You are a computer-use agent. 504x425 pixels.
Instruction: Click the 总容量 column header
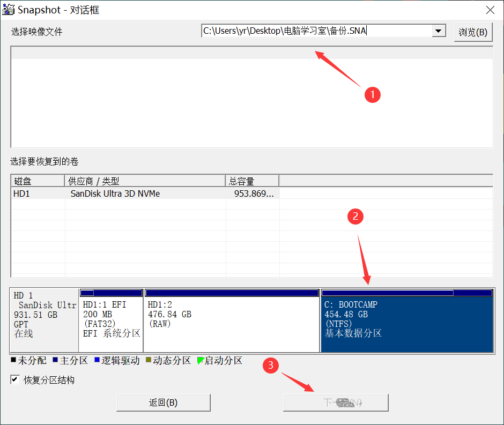252,181
